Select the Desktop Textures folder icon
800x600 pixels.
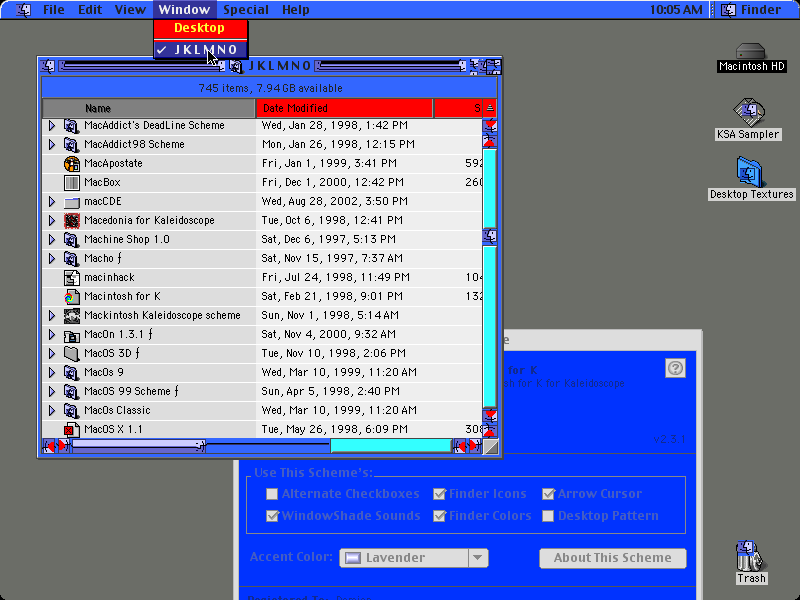(749, 172)
